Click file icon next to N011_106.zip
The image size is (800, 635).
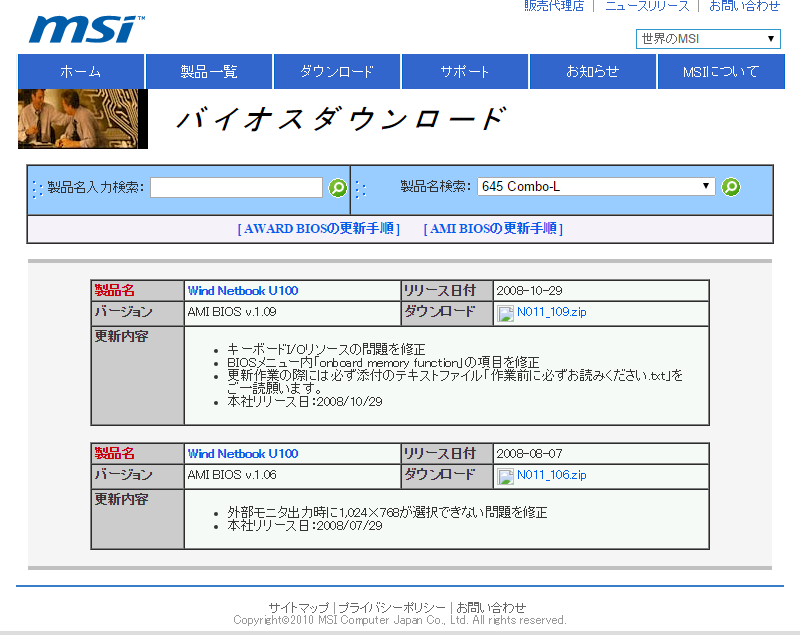click(x=505, y=476)
